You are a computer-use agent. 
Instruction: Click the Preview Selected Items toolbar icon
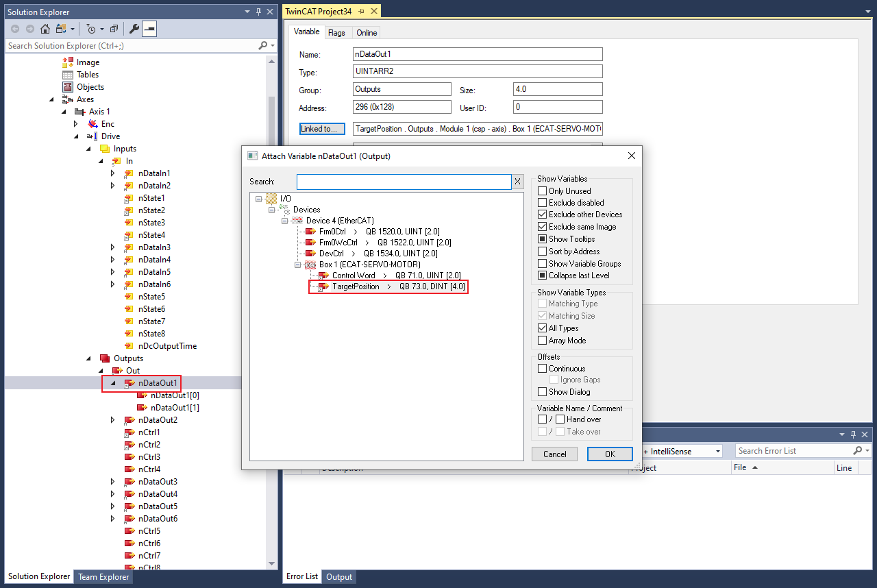point(149,29)
